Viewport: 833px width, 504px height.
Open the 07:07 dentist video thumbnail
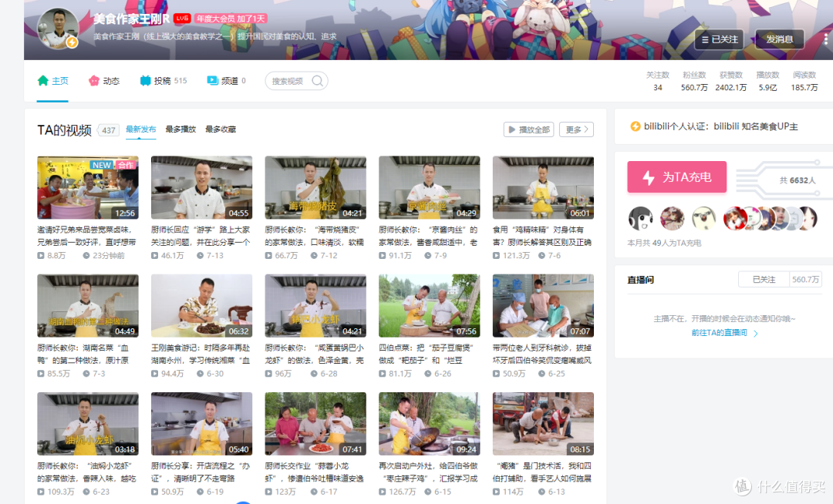pyautogui.click(x=543, y=306)
